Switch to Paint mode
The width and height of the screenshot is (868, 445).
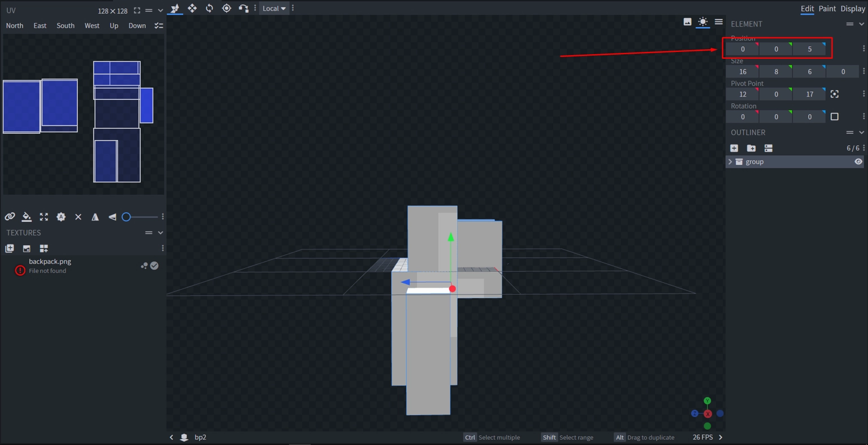pyautogui.click(x=827, y=8)
